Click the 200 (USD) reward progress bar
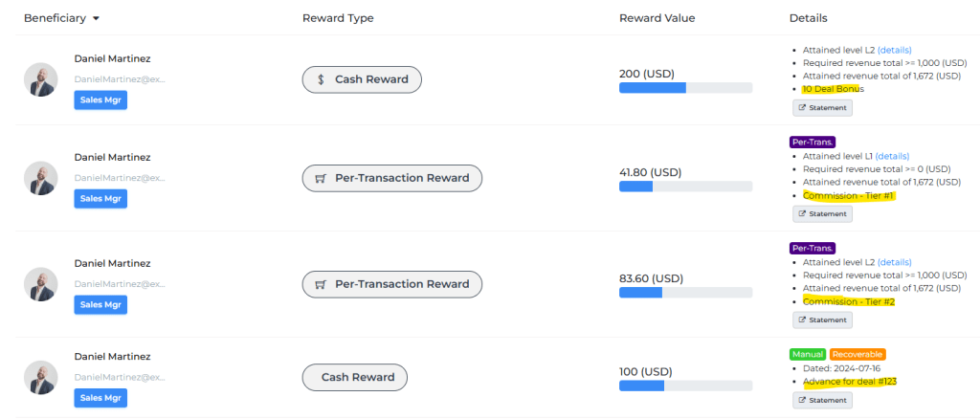 tap(685, 88)
